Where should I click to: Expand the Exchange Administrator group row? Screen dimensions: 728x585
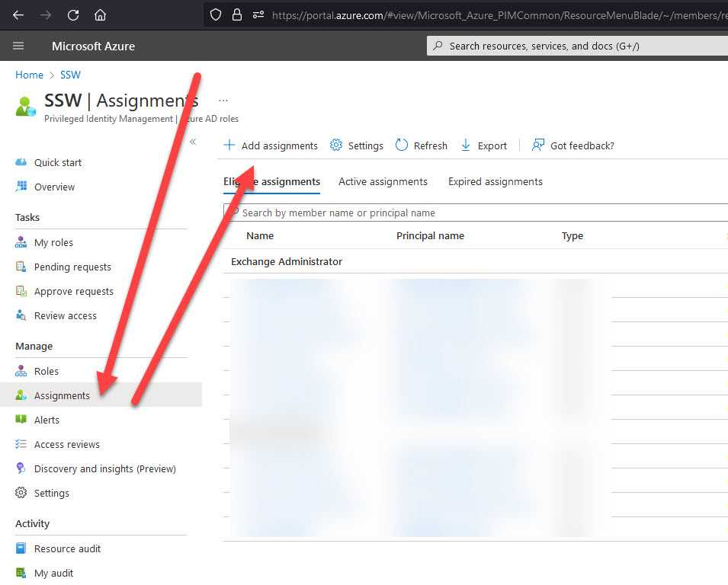tap(287, 261)
